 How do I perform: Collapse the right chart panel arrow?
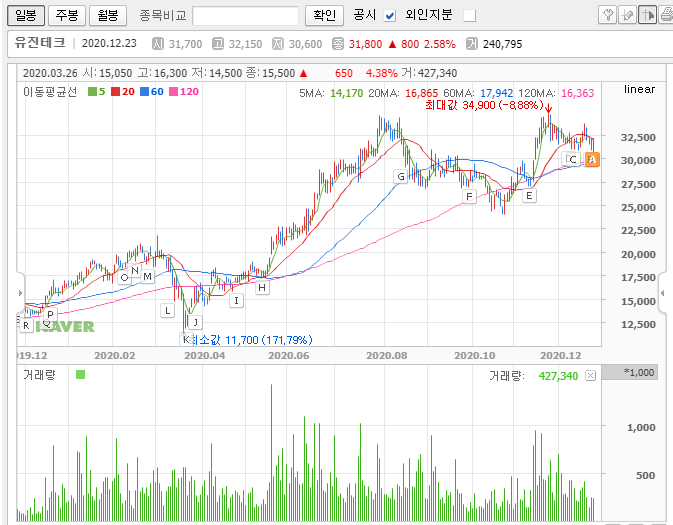point(663,293)
